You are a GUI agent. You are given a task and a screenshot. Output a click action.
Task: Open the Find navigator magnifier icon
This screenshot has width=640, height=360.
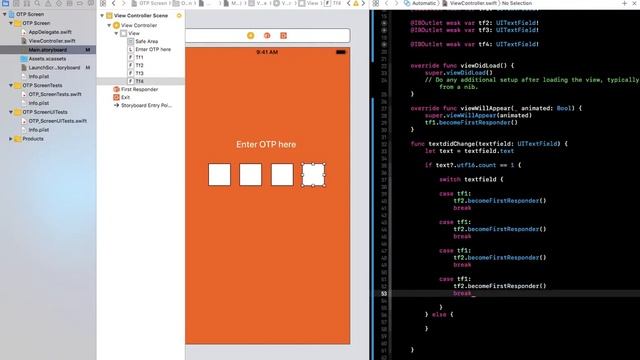pyautogui.click(x=38, y=3)
